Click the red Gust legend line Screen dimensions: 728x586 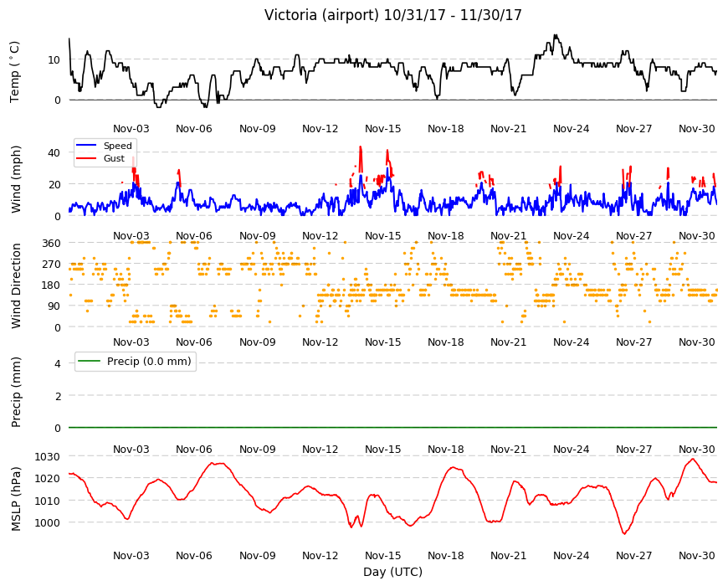pyautogui.click(x=87, y=158)
